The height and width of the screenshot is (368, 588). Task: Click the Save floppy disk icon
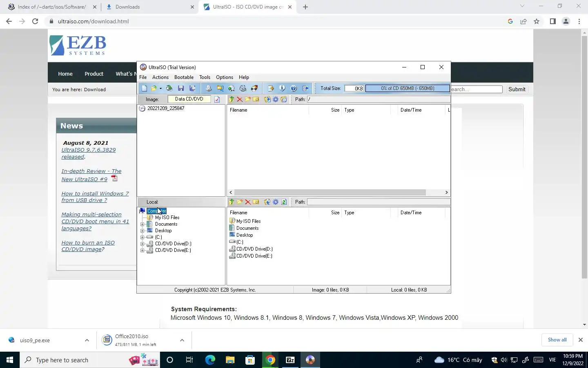181,88
